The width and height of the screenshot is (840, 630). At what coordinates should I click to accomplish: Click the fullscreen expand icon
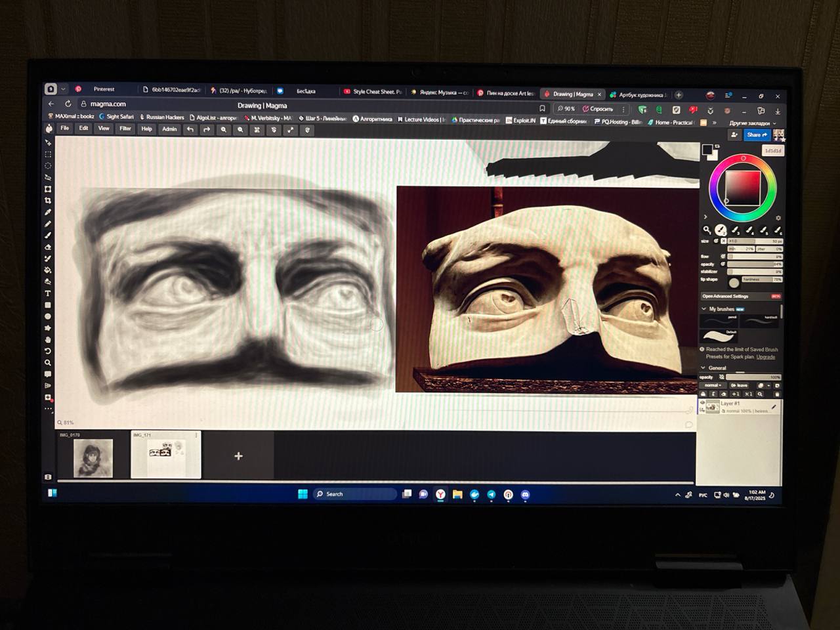point(290,130)
